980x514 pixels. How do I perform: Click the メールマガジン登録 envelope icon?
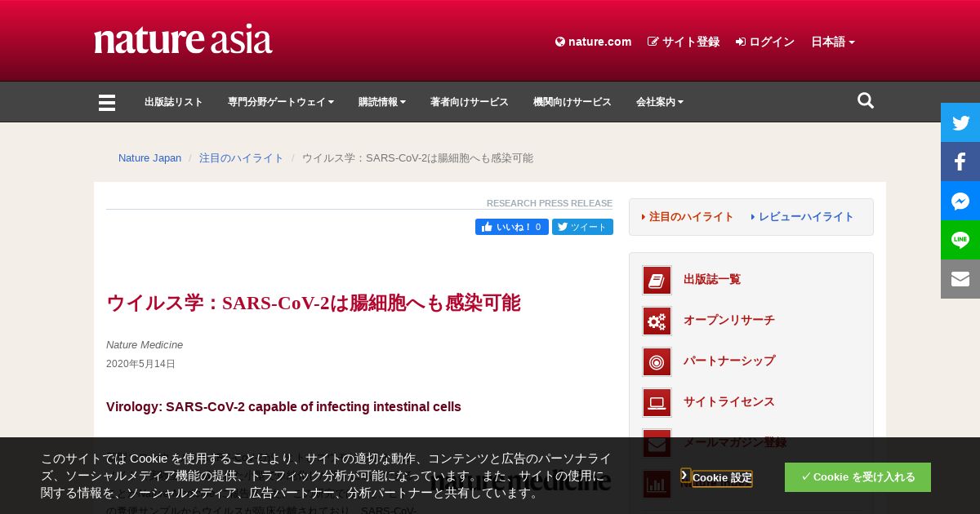(x=657, y=443)
